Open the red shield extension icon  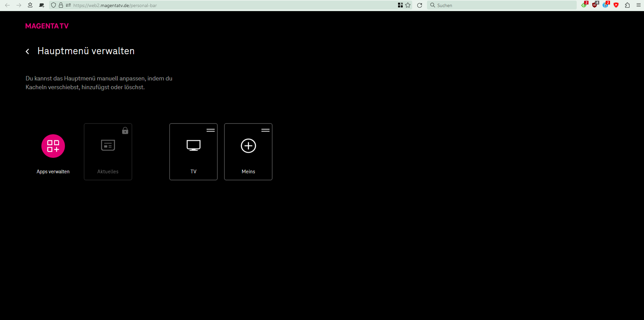coord(616,5)
